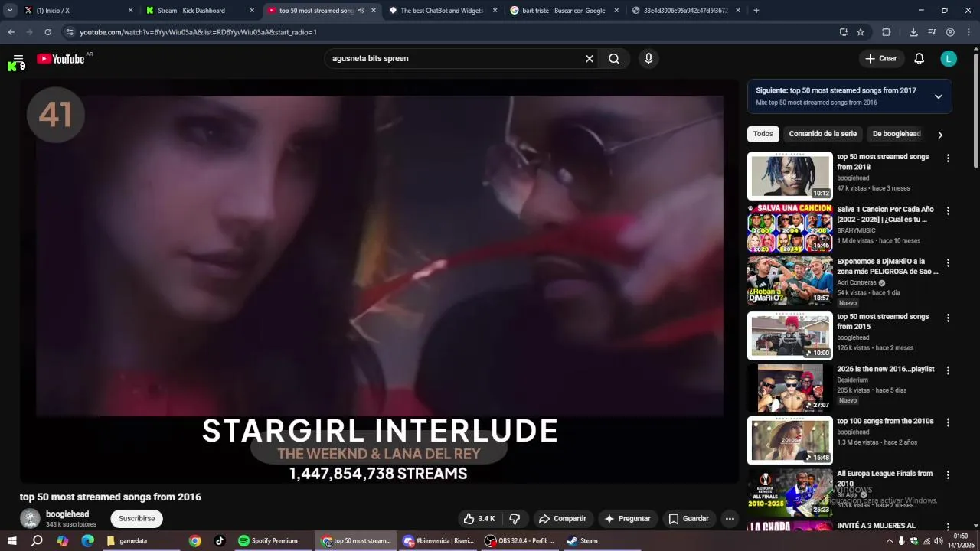Screen dimensions: 980x551
Task: Click the browser address bar URL
Action: coord(198,32)
